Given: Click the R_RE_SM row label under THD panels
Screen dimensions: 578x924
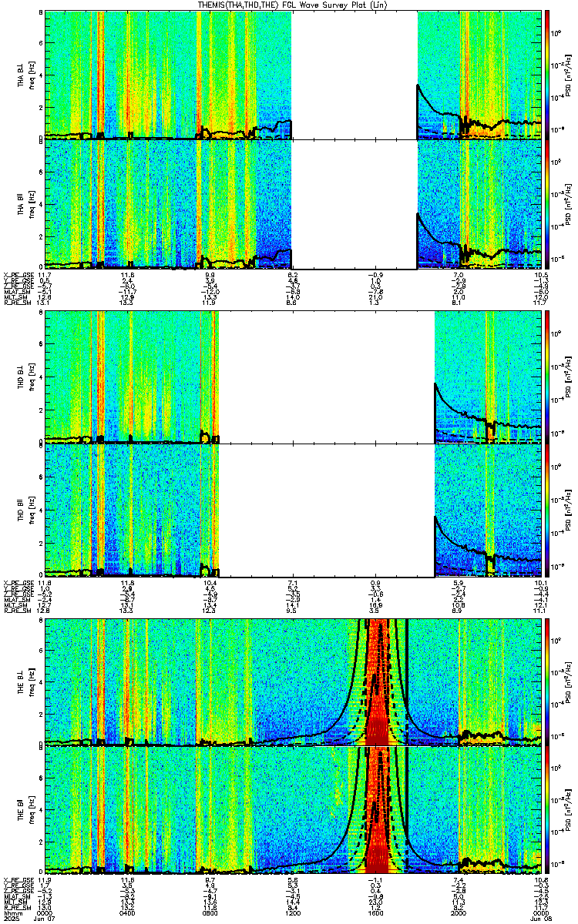Looking at the screenshot, I should tap(17, 610).
